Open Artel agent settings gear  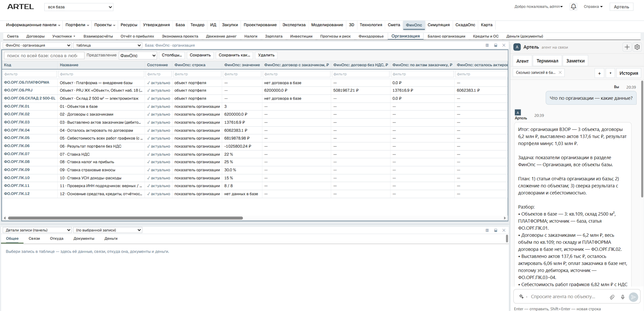tap(637, 47)
